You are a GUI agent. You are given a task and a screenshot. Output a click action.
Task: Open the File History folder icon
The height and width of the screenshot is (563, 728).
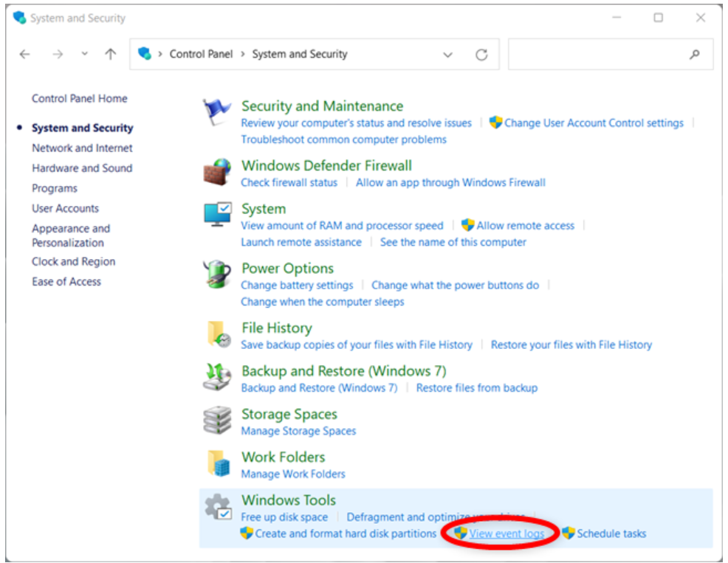[x=218, y=334]
